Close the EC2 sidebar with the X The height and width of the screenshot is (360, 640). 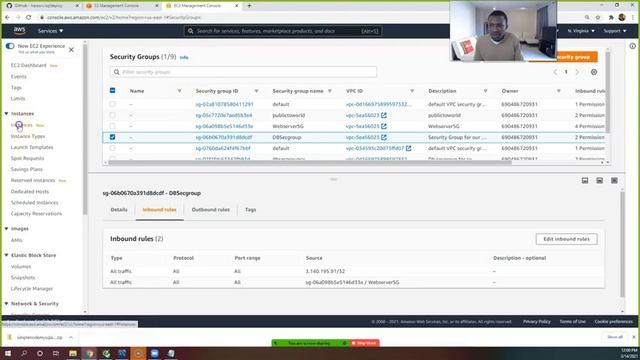click(x=71, y=50)
